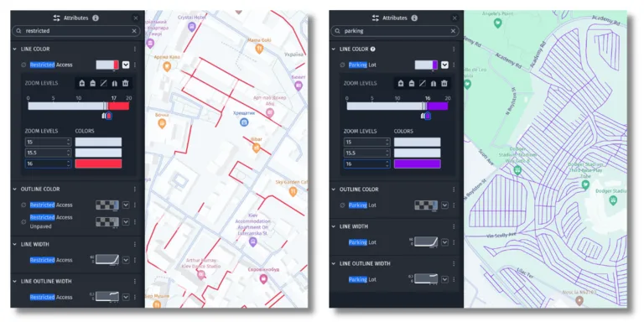The image size is (644, 322).
Task: Open LINE WIDTH section menu in restricted panel
Action: tap(135, 244)
